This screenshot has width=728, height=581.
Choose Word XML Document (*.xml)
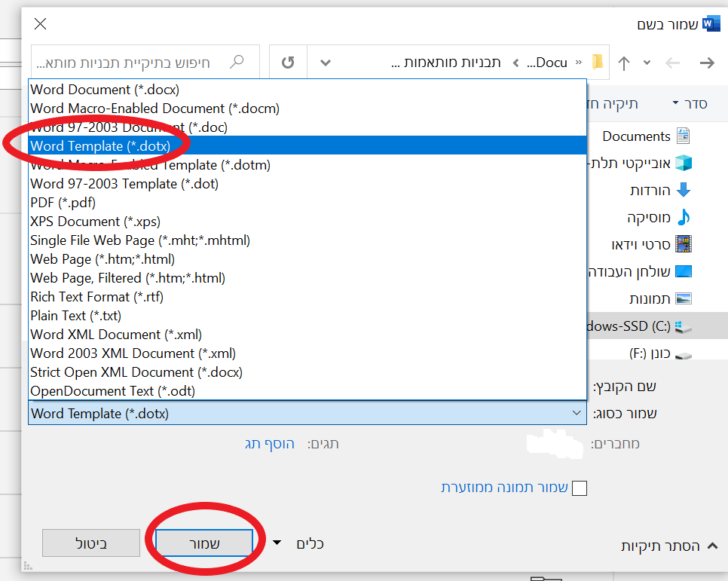click(307, 335)
